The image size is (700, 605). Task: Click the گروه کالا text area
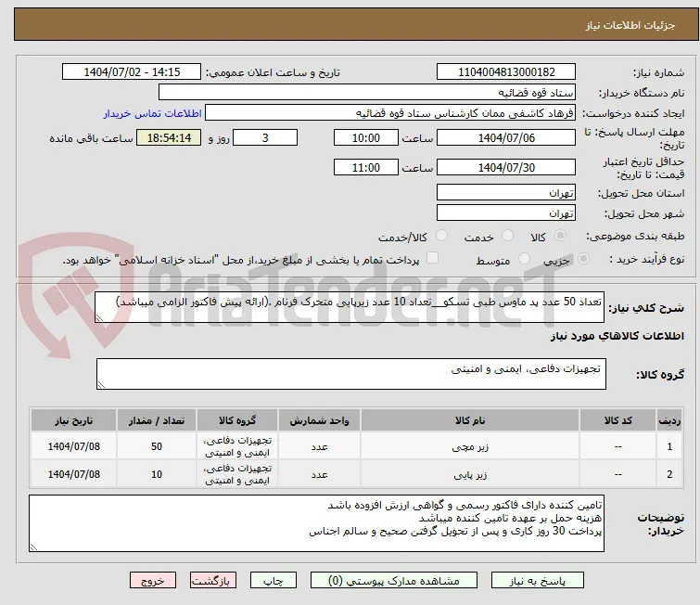click(x=350, y=374)
